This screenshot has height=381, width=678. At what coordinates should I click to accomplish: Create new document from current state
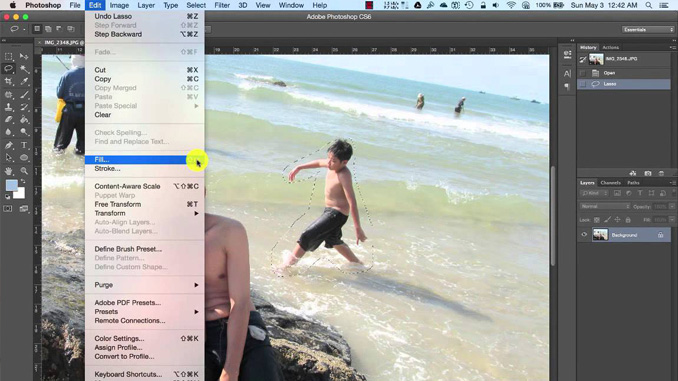coord(633,173)
